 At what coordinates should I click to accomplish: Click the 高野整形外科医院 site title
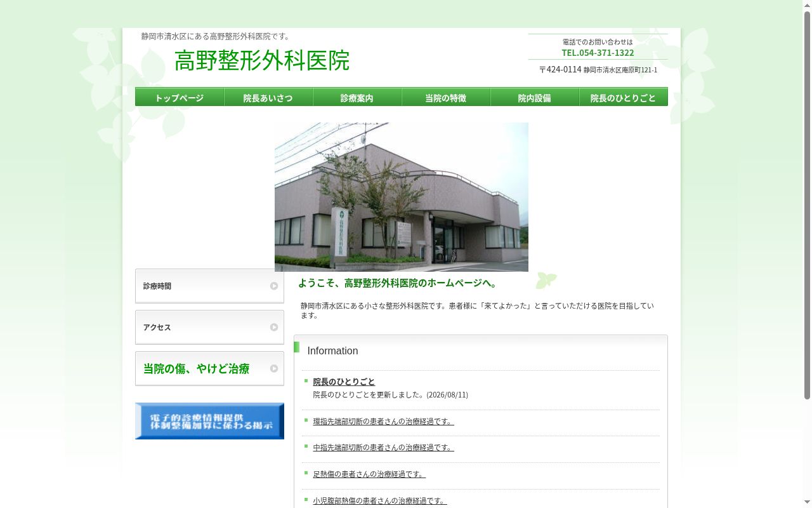[262, 60]
